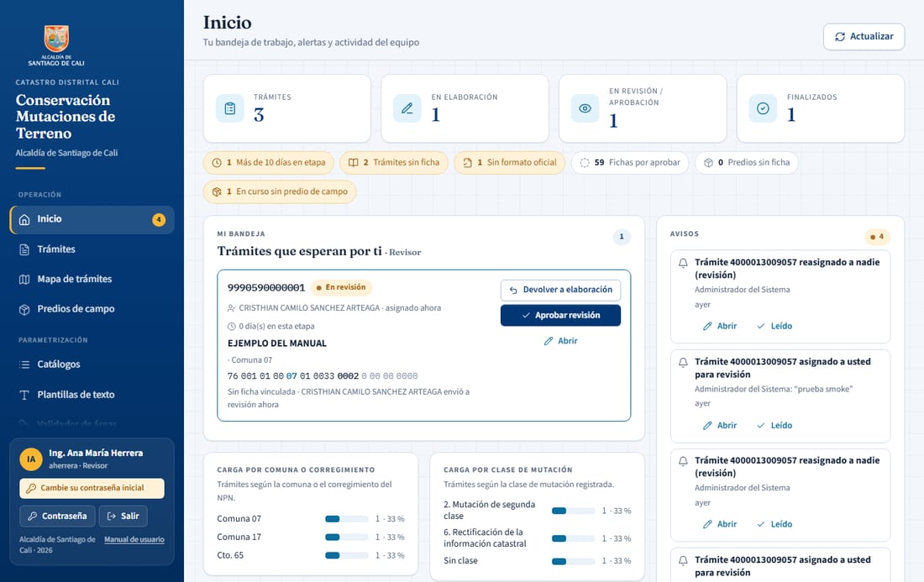The width and height of the screenshot is (924, 582).
Task: Click the person icon before CRISTHIAN CAMILO SANCHEZ
Action: coord(232,308)
